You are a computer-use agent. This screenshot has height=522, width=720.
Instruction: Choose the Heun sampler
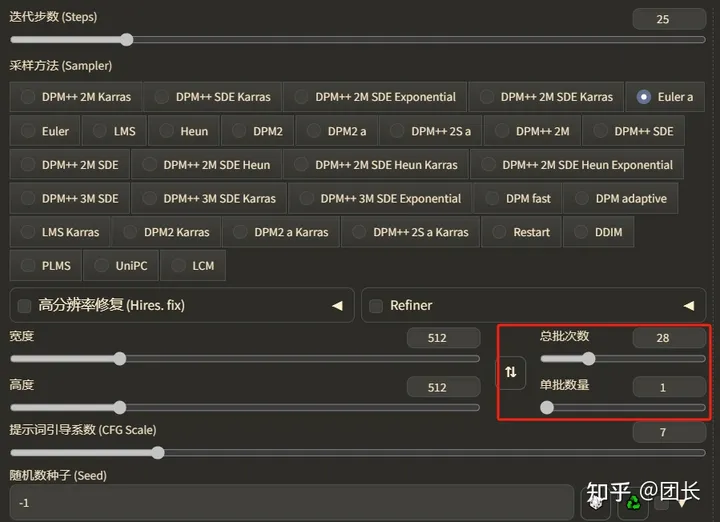click(x=184, y=131)
